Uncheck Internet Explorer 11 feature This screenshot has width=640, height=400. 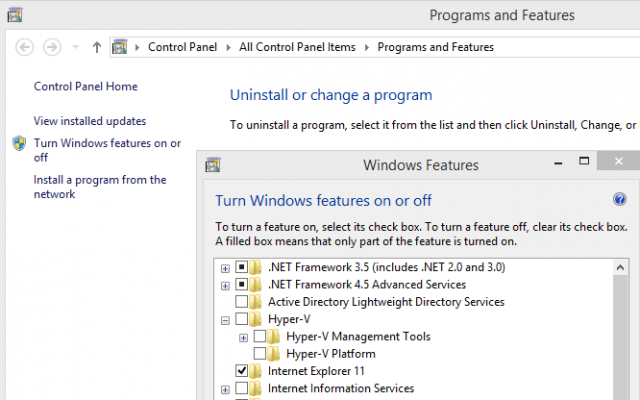[x=242, y=371]
